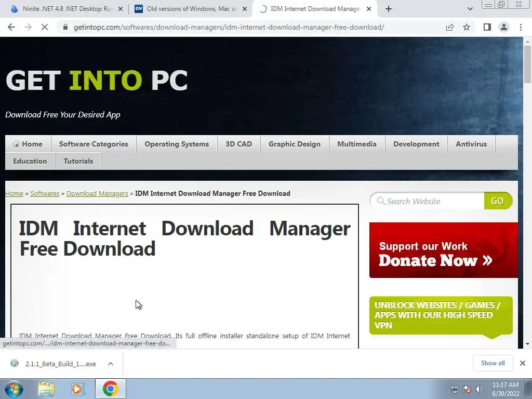532x399 pixels.
Task: Close the downloads bar
Action: point(523,363)
